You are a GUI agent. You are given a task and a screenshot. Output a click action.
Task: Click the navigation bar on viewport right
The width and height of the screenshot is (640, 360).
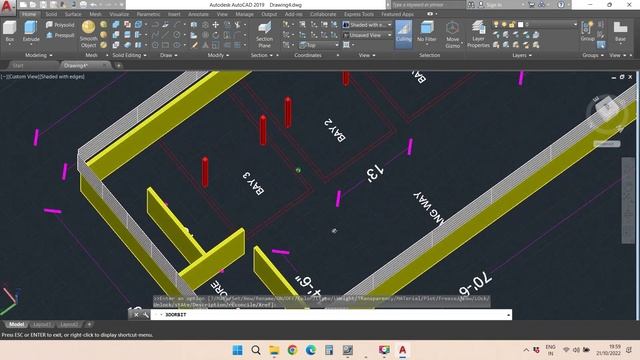pos(628,200)
